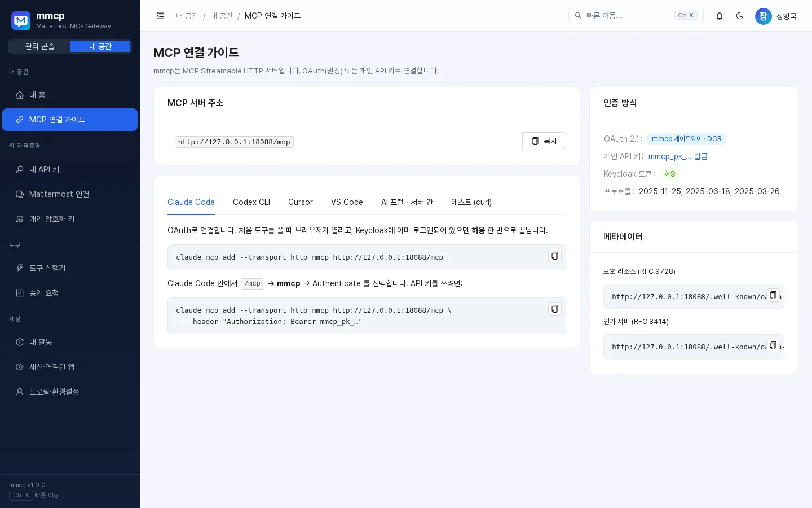Screen dimensions: 812x508
Task: Open 도구 실행기 page
Action: point(70,268)
